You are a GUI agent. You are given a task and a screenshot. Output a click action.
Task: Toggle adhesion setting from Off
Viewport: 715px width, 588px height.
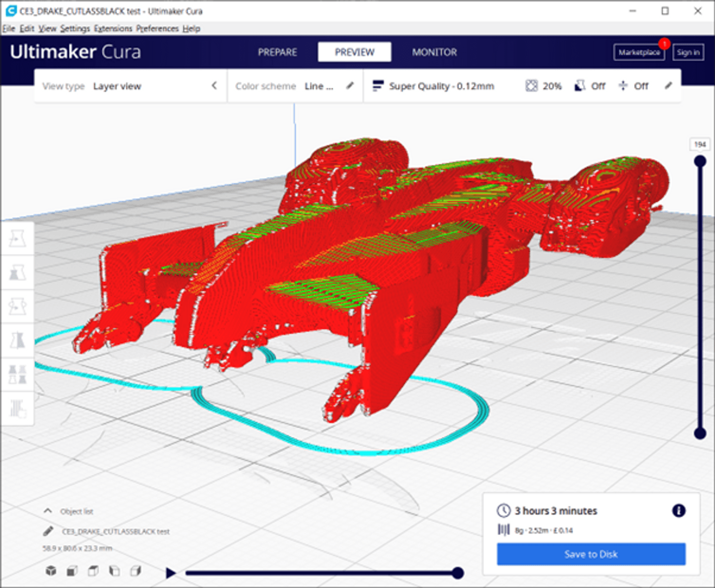[633, 86]
